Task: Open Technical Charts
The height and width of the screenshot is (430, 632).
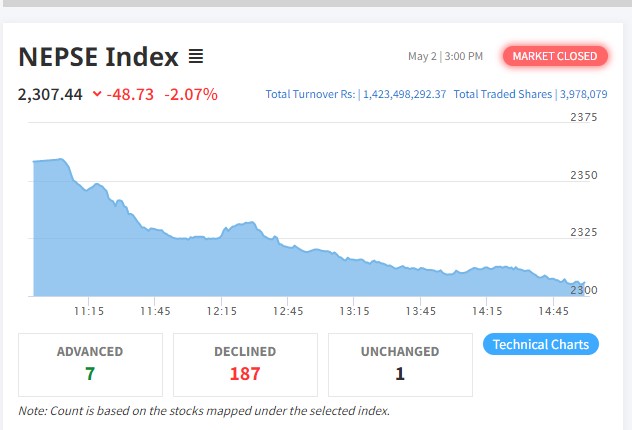Action: point(541,345)
